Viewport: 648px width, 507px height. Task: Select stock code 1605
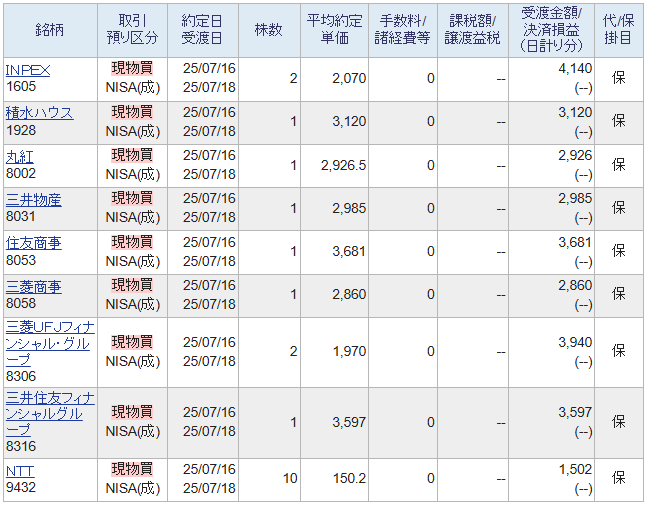click(21, 87)
